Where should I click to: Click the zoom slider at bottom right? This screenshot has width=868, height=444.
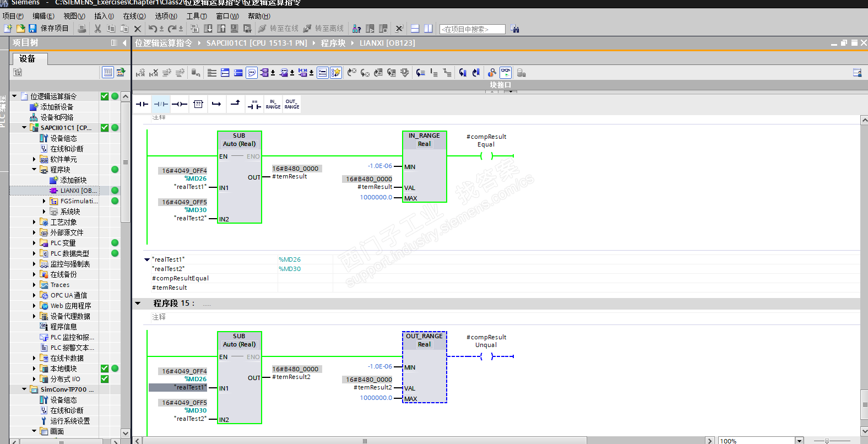point(827,441)
